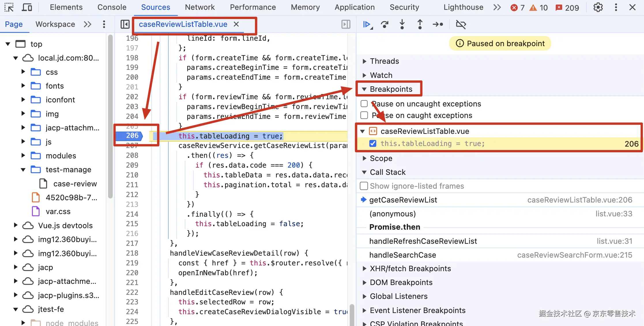Open DevTools settings gear

[598, 8]
